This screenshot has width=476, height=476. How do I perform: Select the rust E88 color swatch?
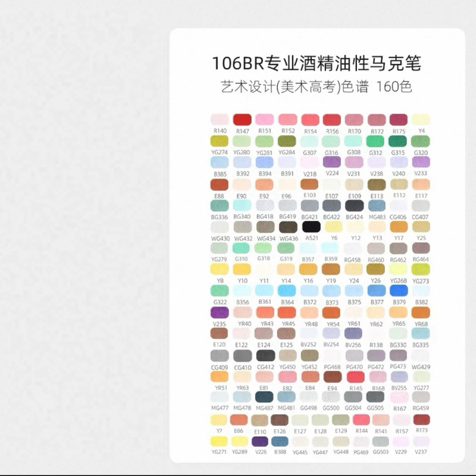[x=220, y=184]
